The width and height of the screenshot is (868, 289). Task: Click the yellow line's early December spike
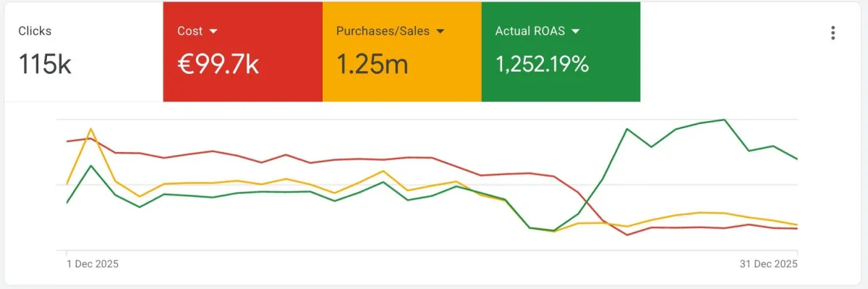click(90, 129)
